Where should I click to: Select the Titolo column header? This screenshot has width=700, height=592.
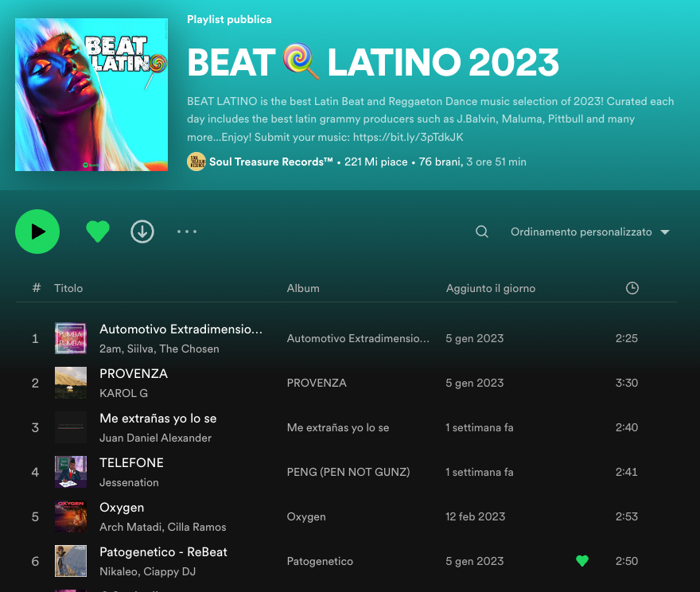click(x=68, y=288)
